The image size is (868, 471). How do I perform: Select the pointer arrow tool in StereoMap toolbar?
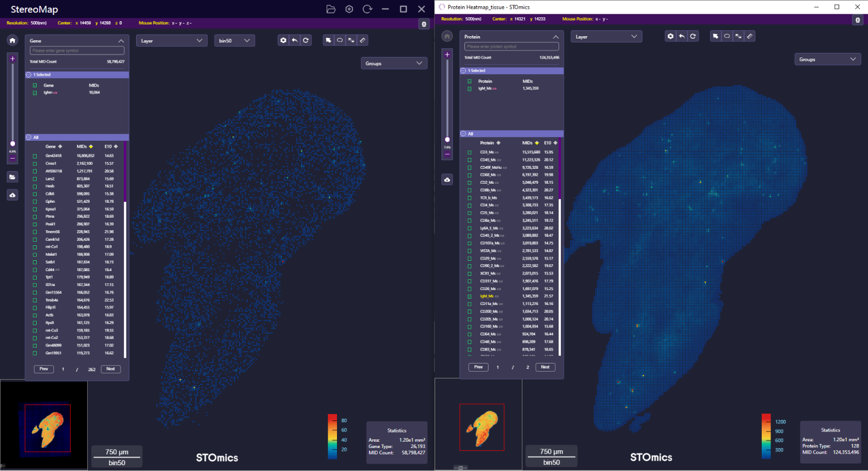(x=328, y=40)
